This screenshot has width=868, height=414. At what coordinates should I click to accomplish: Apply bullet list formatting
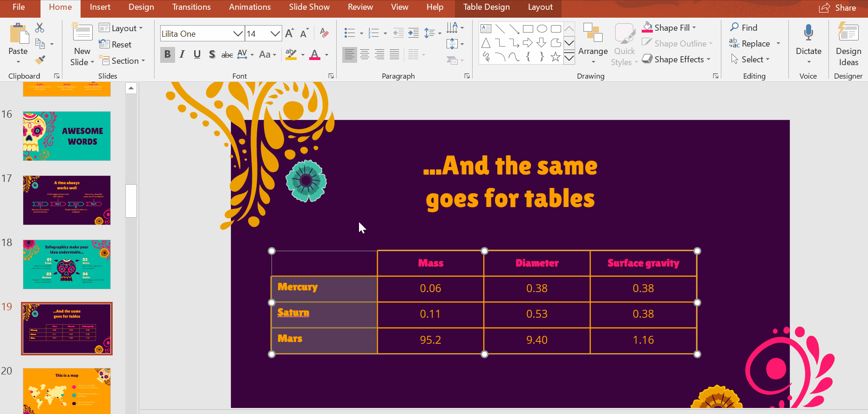[x=349, y=33]
